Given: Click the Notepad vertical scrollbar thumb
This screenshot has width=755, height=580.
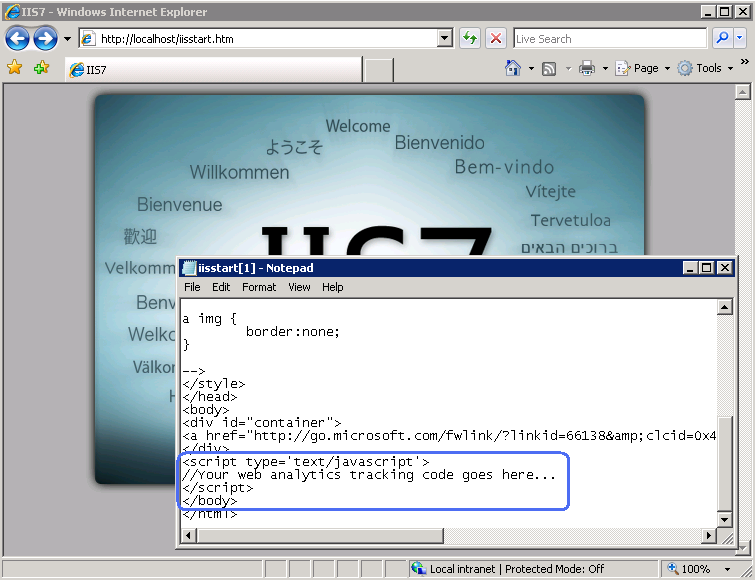Looking at the screenshot, I should (725, 464).
